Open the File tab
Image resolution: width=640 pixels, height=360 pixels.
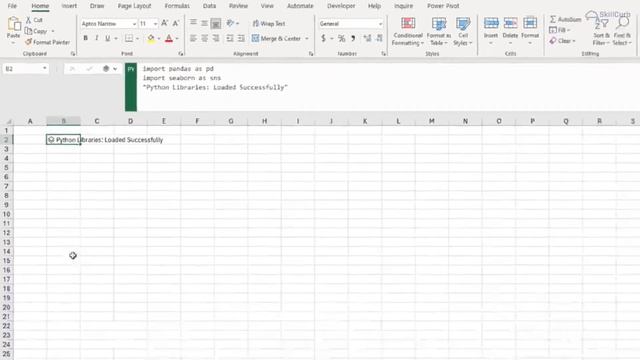coord(12,6)
